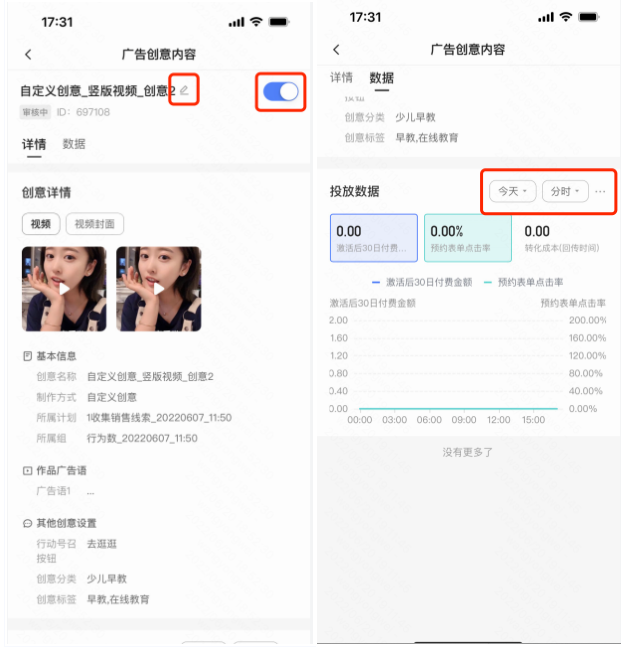Viewport: 621px width, 647px height.
Task: Select 转化成本(回传时间) metric card
Action: pyautogui.click(x=562, y=238)
